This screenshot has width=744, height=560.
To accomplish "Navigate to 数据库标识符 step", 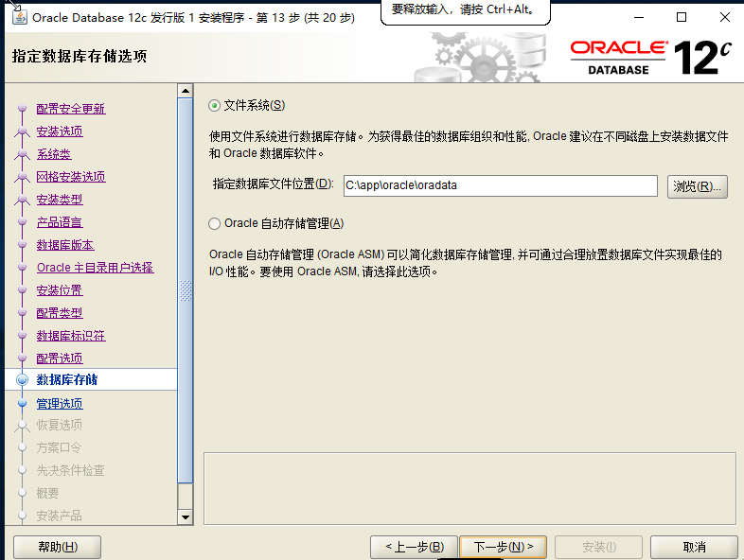I will (71, 336).
